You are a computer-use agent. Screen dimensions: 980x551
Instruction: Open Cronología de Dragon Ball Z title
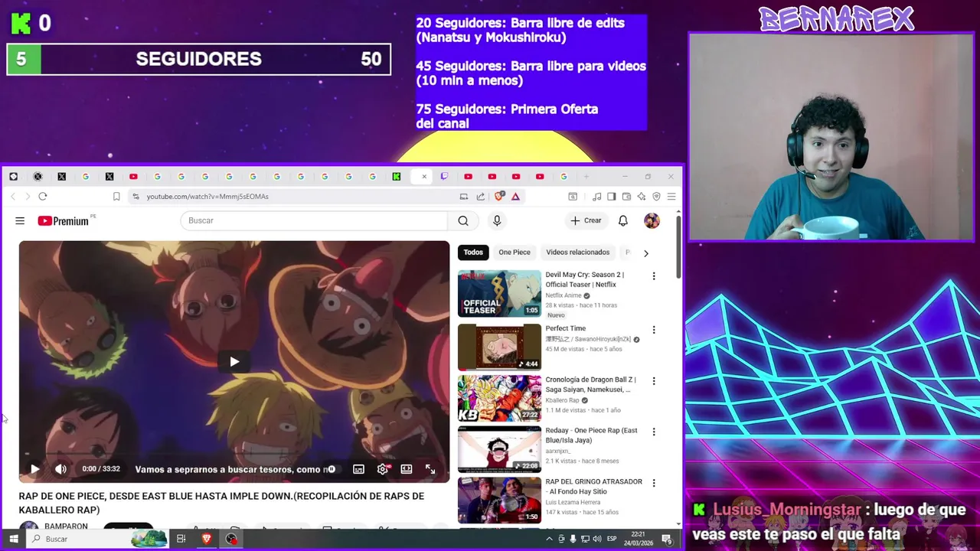(x=590, y=384)
